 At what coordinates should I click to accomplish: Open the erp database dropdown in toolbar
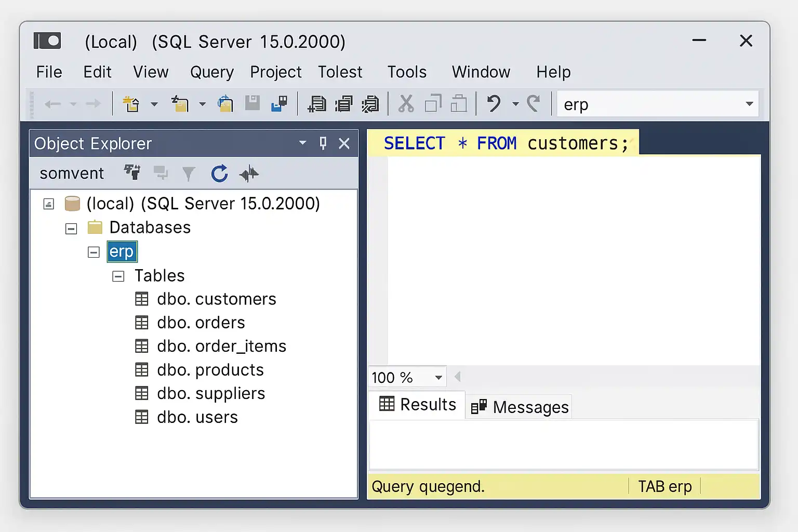pos(749,104)
